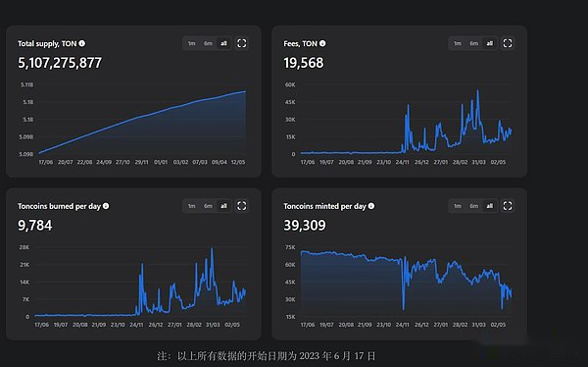Select 1m range on Toncoins burned chart
Viewport: 588px width, 367px height.
192,206
